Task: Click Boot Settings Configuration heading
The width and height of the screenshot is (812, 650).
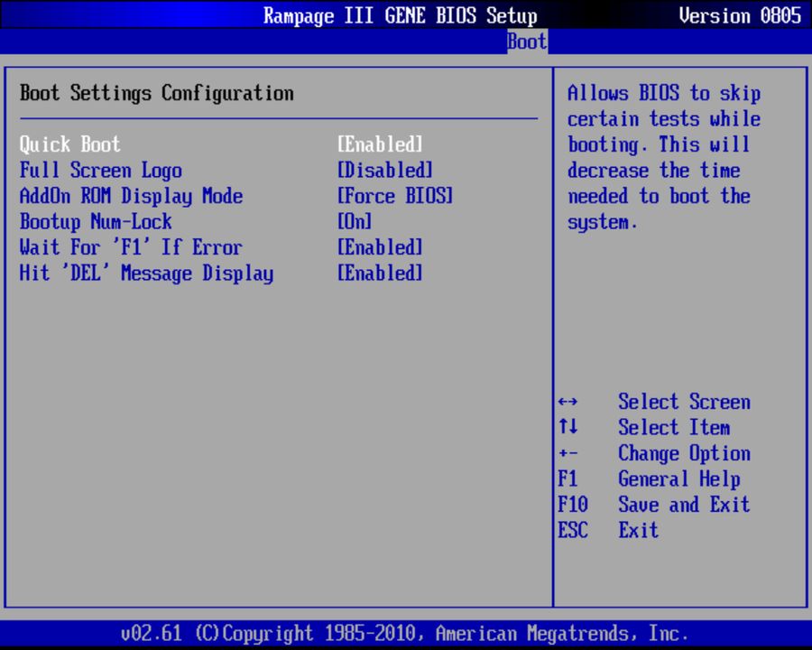Action: click(x=157, y=93)
